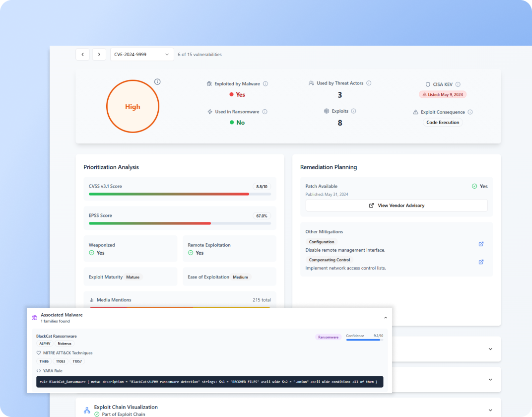The height and width of the screenshot is (417, 532).
Task: Open the info icon next to Exploit Consequence
Action: click(470, 112)
